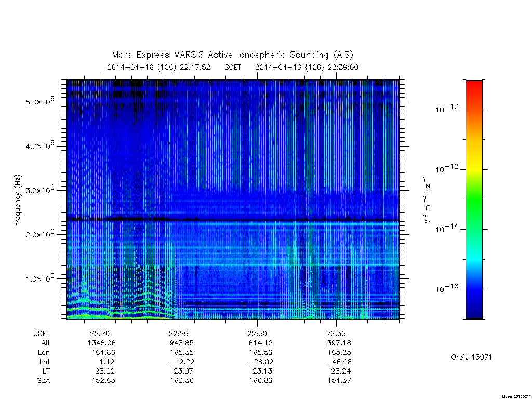Click the Lat row label
The height and width of the screenshot is (399, 532).
[x=45, y=362]
